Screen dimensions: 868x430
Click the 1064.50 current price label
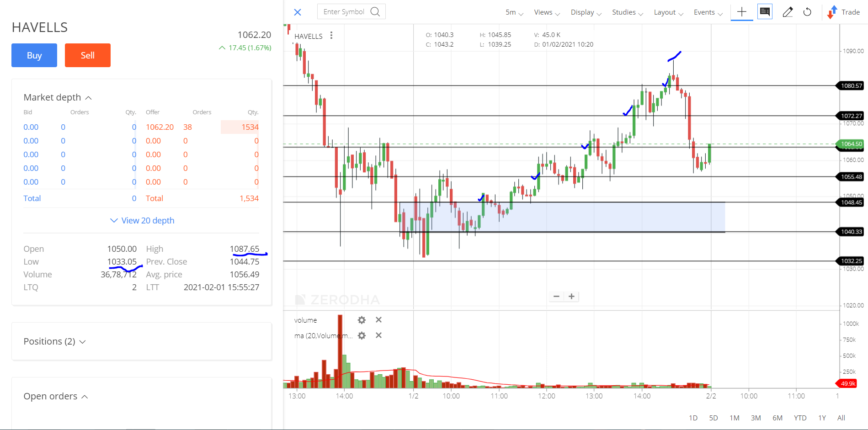(x=851, y=144)
